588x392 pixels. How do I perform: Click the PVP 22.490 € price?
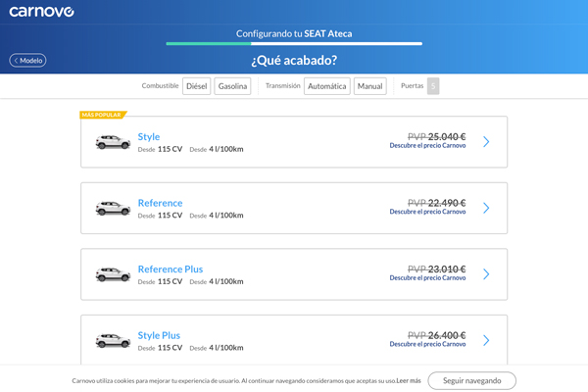(x=437, y=203)
